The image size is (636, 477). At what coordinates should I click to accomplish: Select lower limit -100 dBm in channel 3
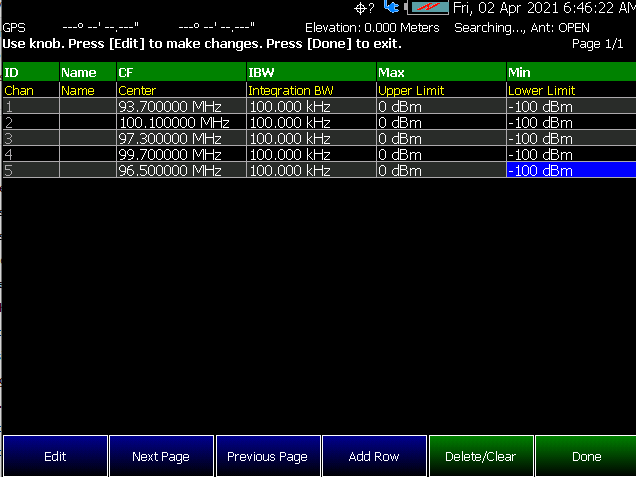tap(572, 138)
